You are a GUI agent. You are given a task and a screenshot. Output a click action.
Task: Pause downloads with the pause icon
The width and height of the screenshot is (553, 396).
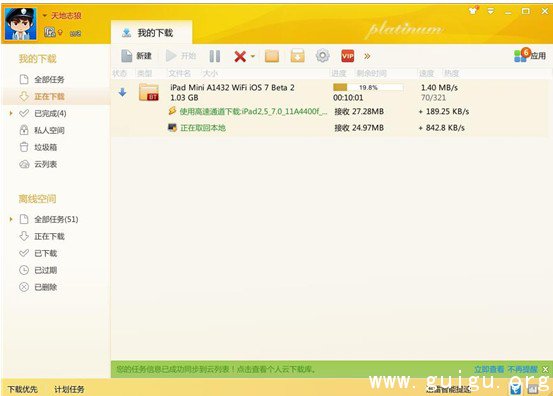click(214, 56)
